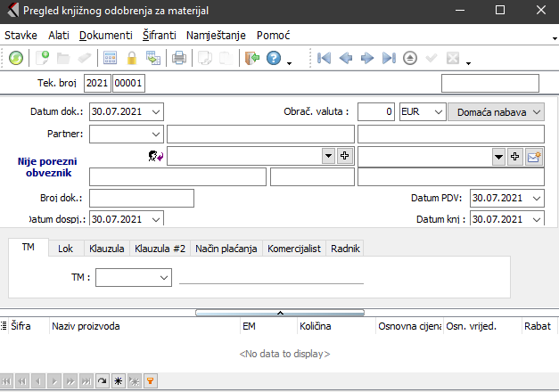Expand the EUR currency dropdown
This screenshot has width=559, height=392.
pos(436,111)
